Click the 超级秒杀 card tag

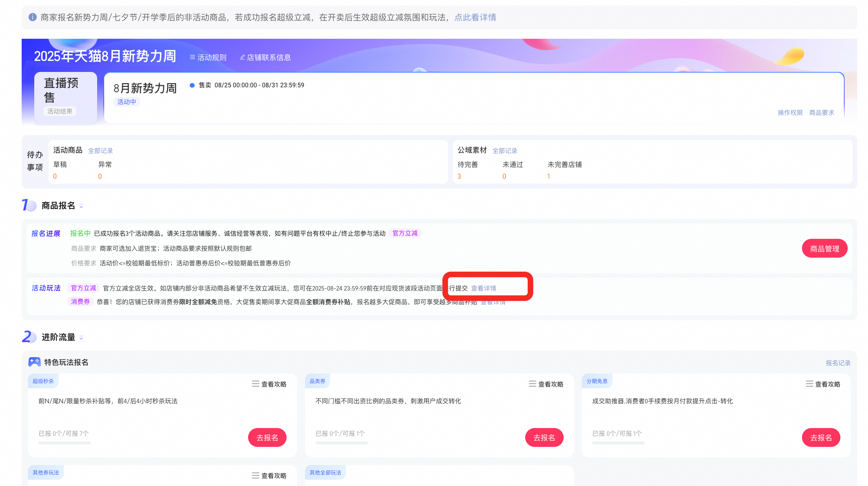tap(43, 381)
